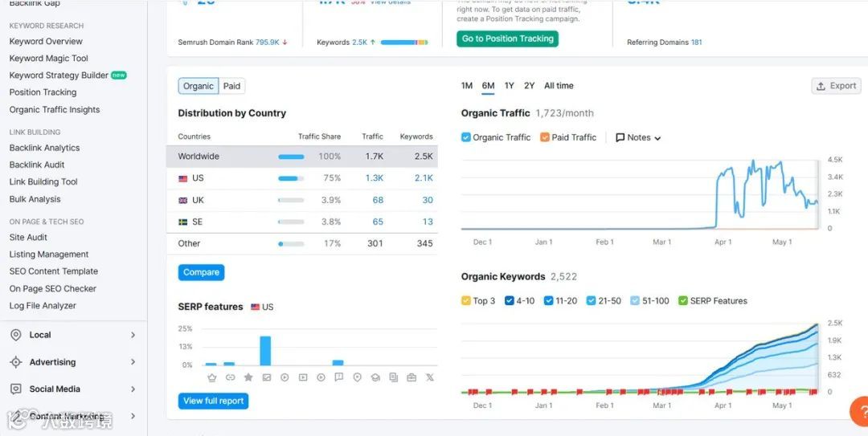Toggle the 21-50 positions checkbox
868x436 pixels.
pos(592,301)
